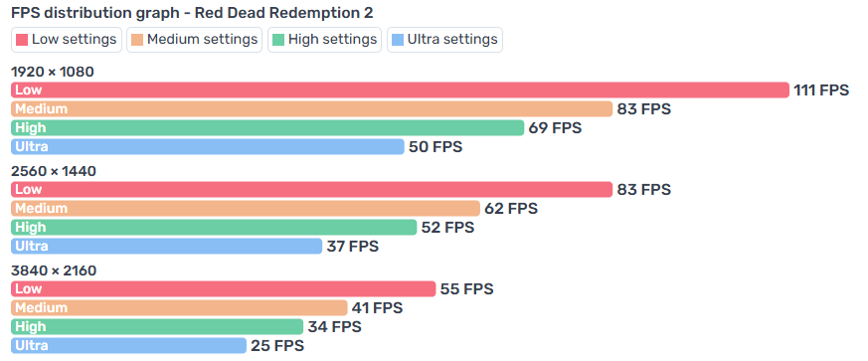Select the 1080p Low bar showing 111 FPS

(401, 90)
